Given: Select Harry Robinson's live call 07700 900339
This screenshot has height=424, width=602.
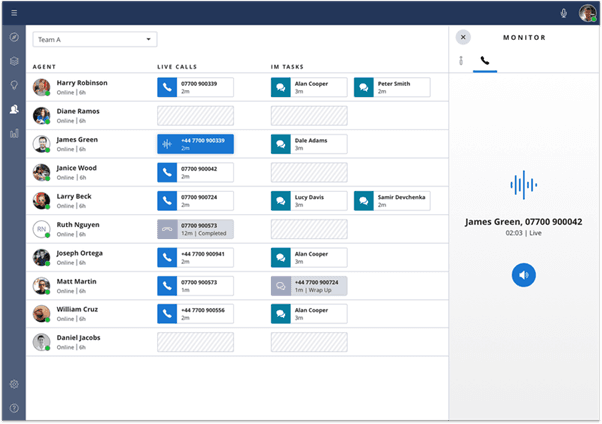Looking at the screenshot, I should [195, 87].
